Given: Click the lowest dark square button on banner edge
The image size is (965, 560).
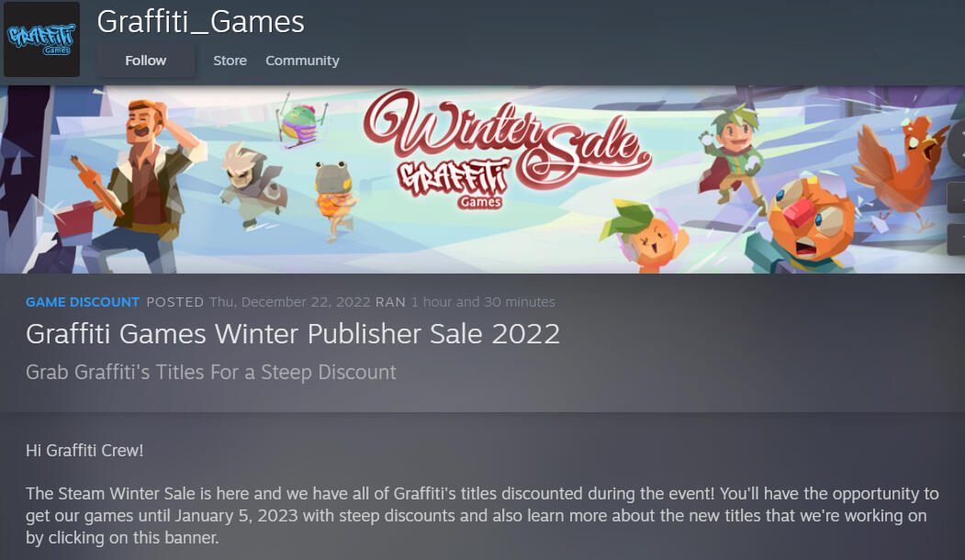Looking at the screenshot, I should tap(957, 240).
